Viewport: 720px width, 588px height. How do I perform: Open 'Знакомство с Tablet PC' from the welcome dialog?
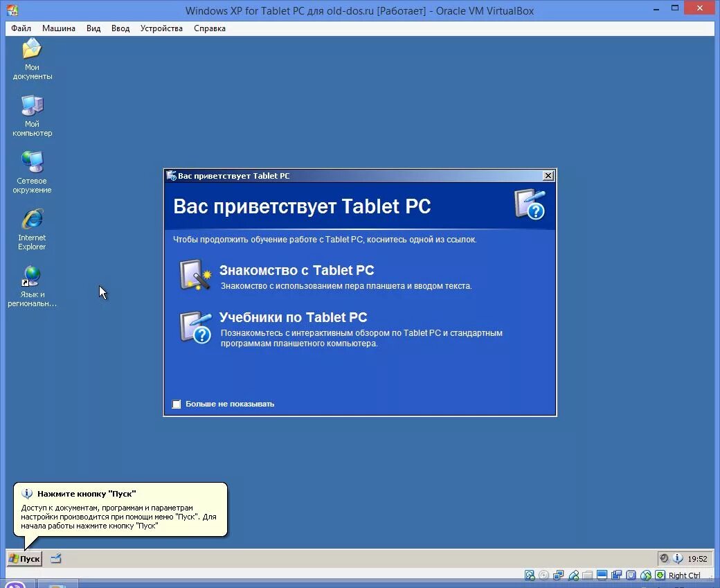296,270
